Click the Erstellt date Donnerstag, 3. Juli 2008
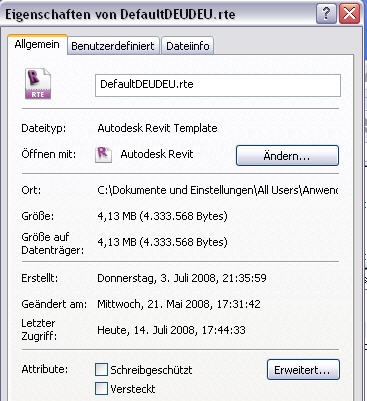This screenshot has height=401, width=367. tap(182, 278)
